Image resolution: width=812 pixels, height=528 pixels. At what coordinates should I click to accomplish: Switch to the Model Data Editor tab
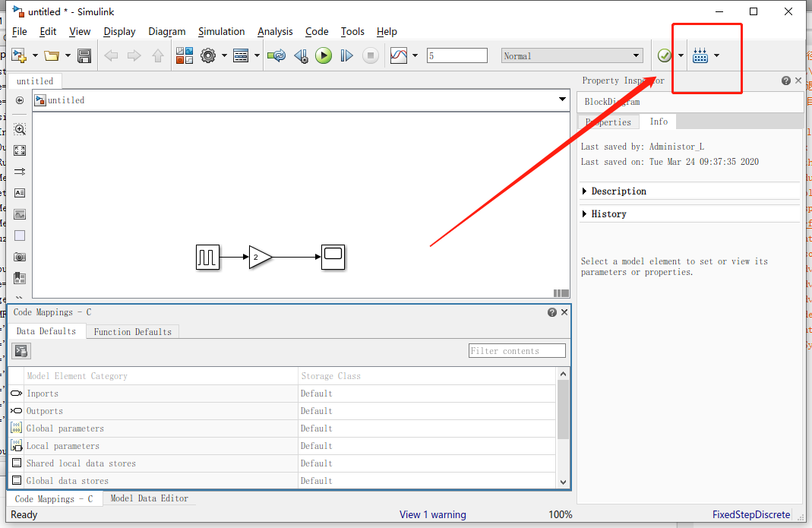click(x=149, y=498)
